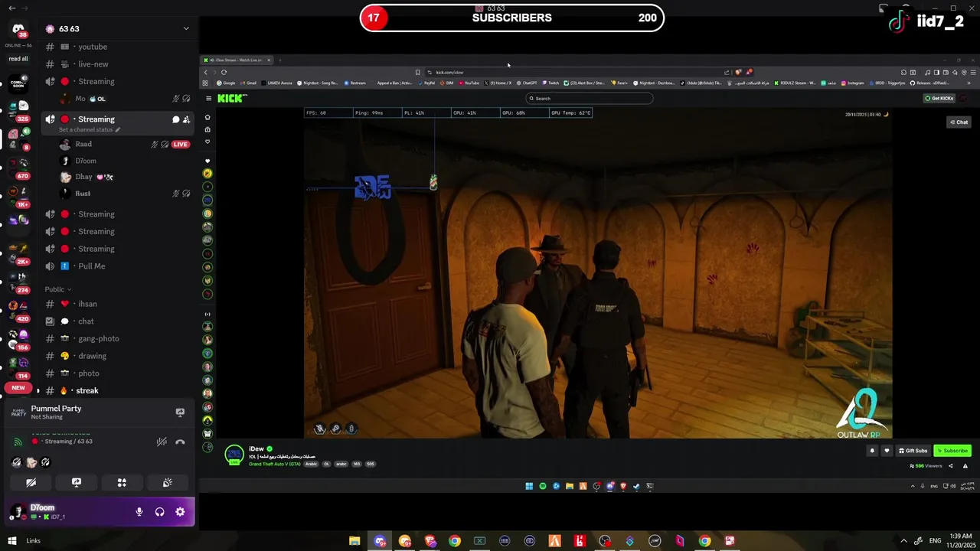This screenshot has width=980, height=551.
Task: Invite people to active Streaming channel
Action: click(186, 119)
